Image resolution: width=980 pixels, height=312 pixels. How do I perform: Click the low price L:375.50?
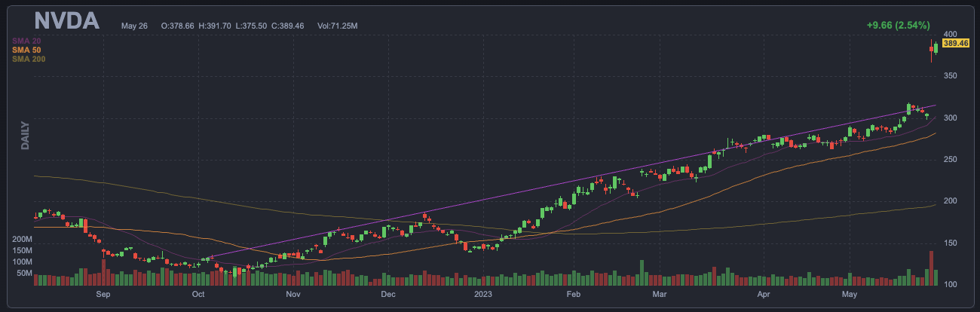point(252,26)
